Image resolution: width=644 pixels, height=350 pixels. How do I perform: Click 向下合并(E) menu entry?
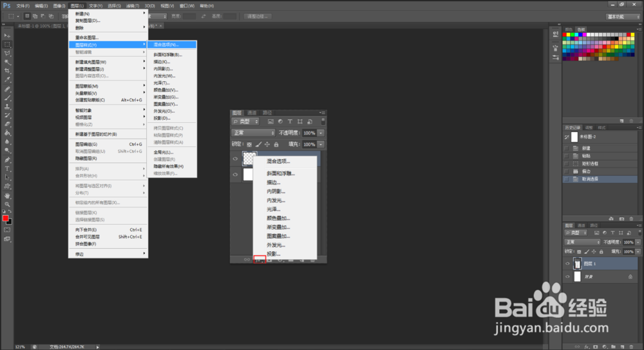pos(108,230)
